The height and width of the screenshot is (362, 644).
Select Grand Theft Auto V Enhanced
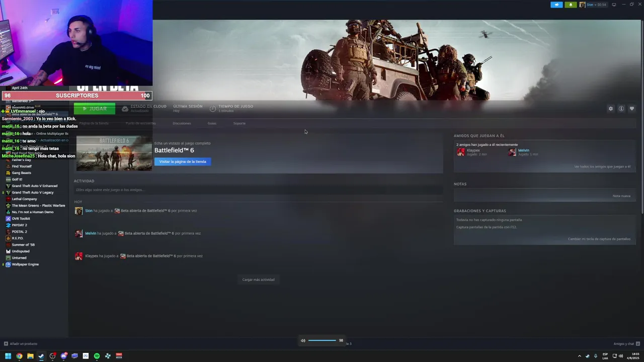click(x=35, y=186)
